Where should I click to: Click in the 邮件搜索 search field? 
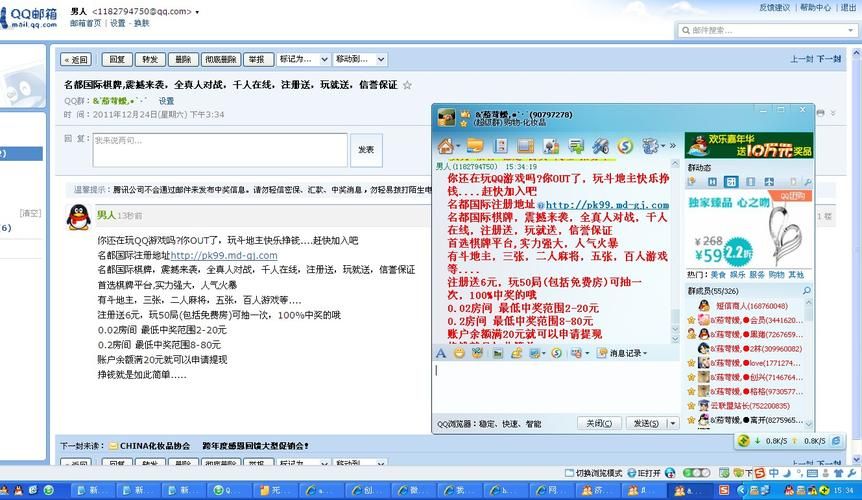pyautogui.click(x=764, y=30)
